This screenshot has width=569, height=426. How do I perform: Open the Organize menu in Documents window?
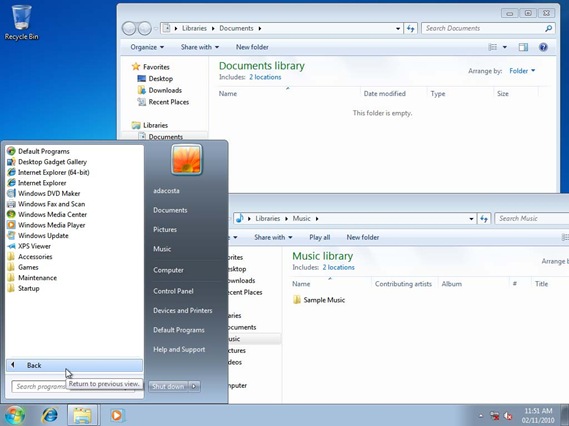pos(147,47)
